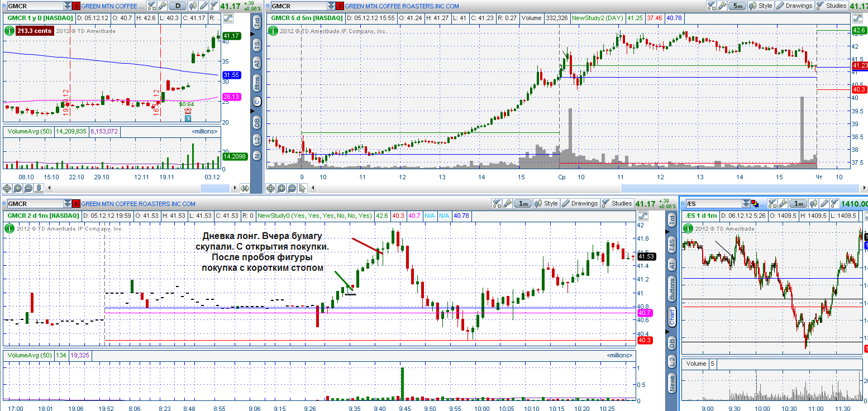The height and width of the screenshot is (411, 868).
Task: Click VolumeAvg (50) label under 1m chart
Action: tap(29, 355)
